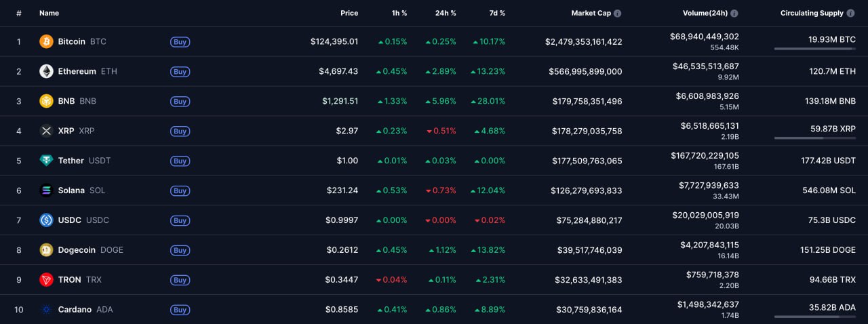Viewport: 868px width, 324px height.
Task: Click the Tether logo icon
Action: (x=46, y=161)
